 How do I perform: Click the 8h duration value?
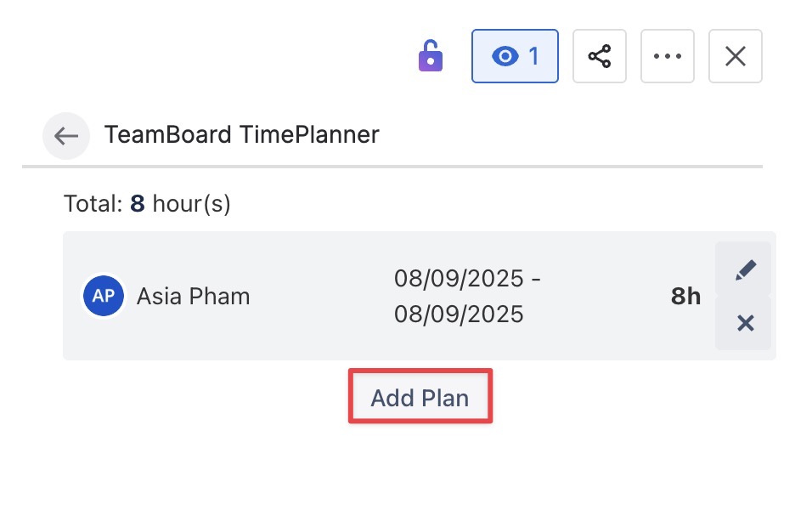685,296
